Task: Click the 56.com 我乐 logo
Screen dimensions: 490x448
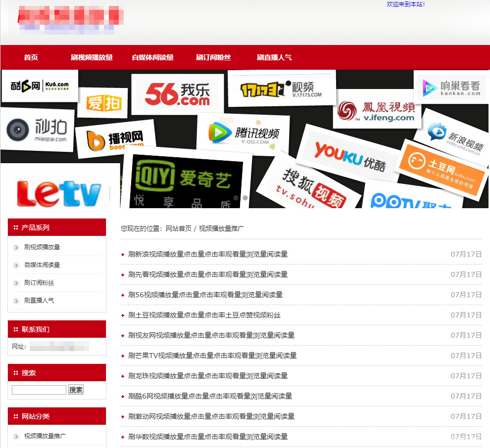Action: [x=178, y=93]
